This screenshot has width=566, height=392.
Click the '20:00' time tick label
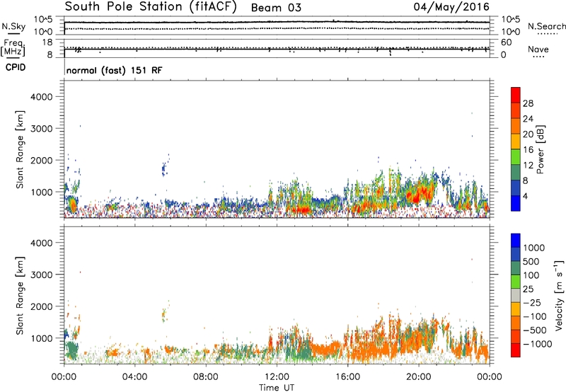coord(418,377)
